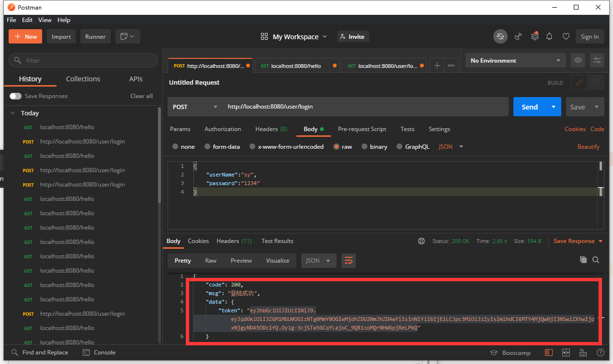Open the capture requests satellite icon

tap(518, 36)
